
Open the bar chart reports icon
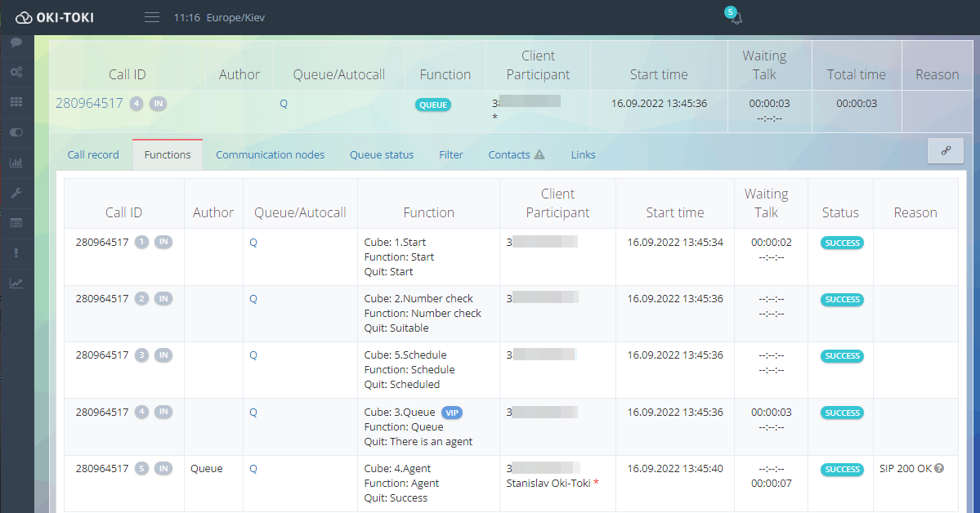[x=16, y=163]
